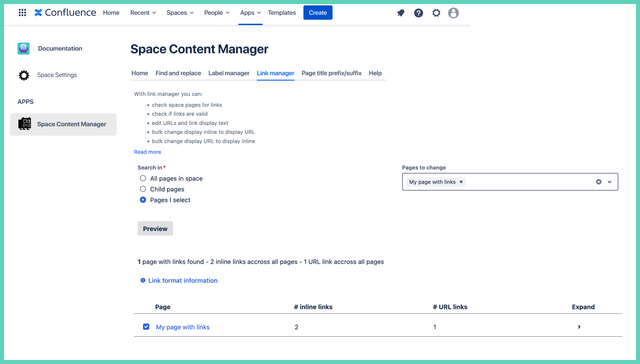Switch to the Find and replace tab

(x=178, y=73)
